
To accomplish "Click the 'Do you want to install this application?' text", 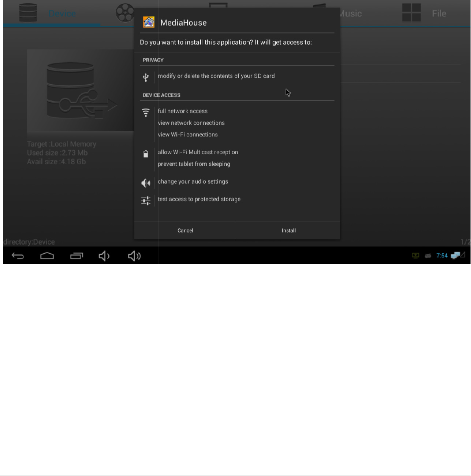I will coord(196,42).
